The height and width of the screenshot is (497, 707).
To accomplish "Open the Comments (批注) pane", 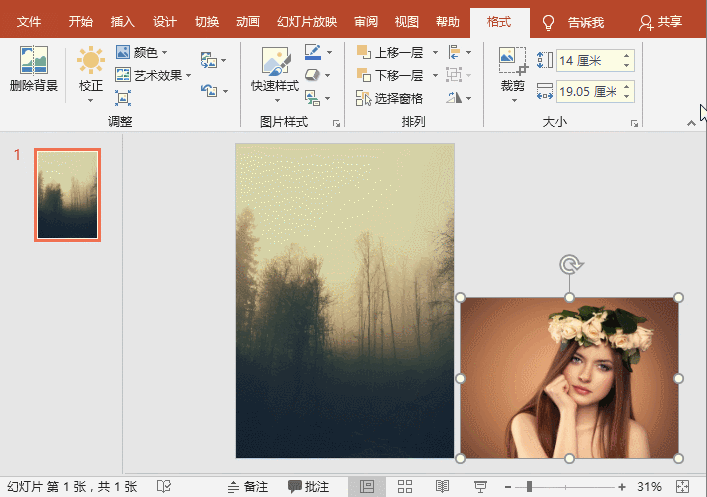I will 308,487.
